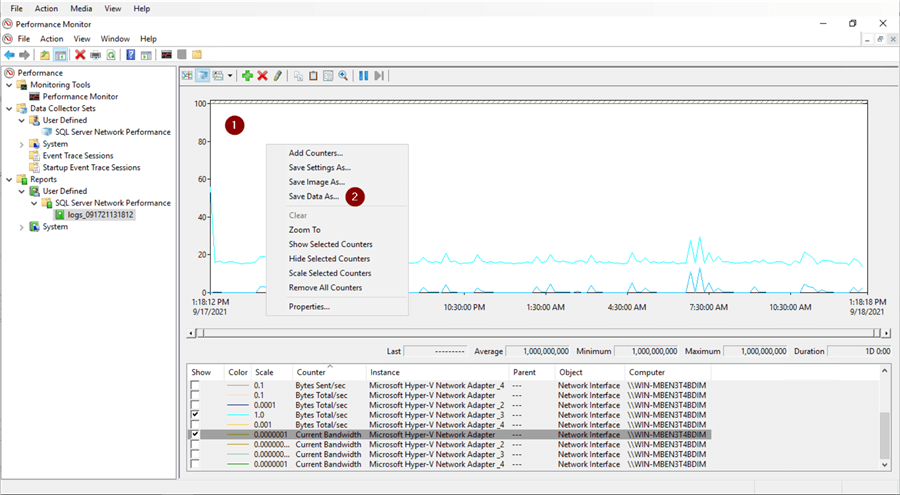The height and width of the screenshot is (495, 900).
Task: Click the Highlight pencil icon in graph toolbar
Action: click(x=277, y=75)
